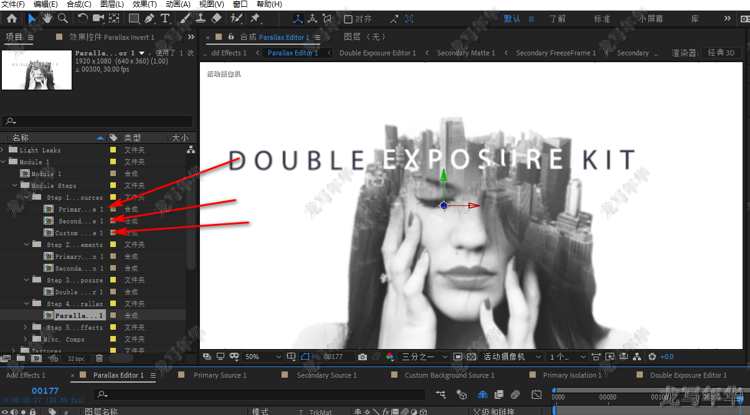
Task: Open the resolution dropdown showing 三分之一
Action: click(x=424, y=357)
